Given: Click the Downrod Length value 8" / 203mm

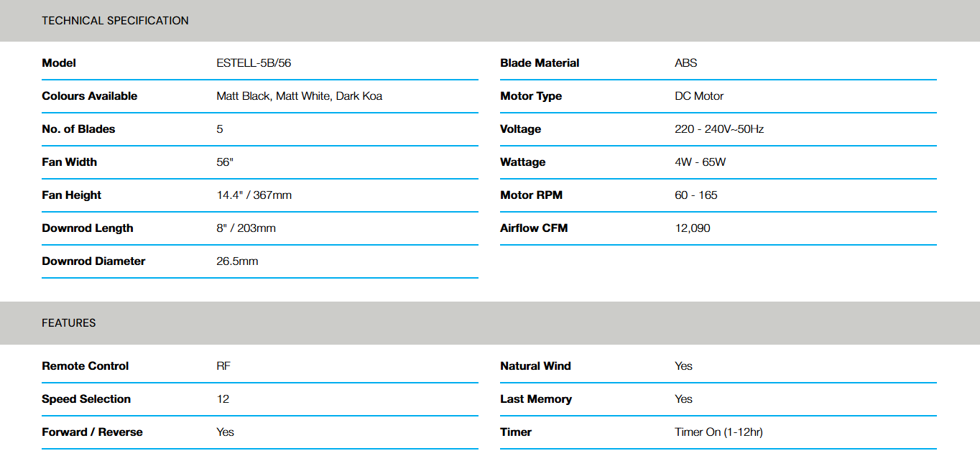Looking at the screenshot, I should pyautogui.click(x=246, y=228).
